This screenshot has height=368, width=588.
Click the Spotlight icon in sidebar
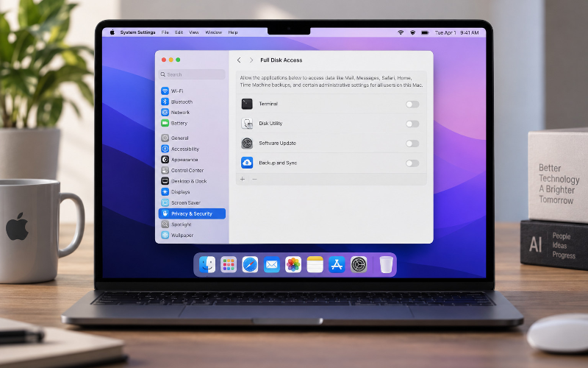(165, 224)
